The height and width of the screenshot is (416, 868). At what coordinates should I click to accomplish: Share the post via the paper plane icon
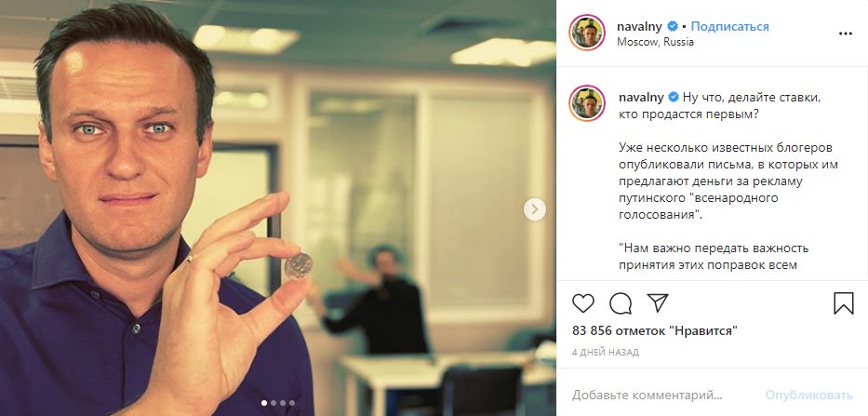click(658, 303)
